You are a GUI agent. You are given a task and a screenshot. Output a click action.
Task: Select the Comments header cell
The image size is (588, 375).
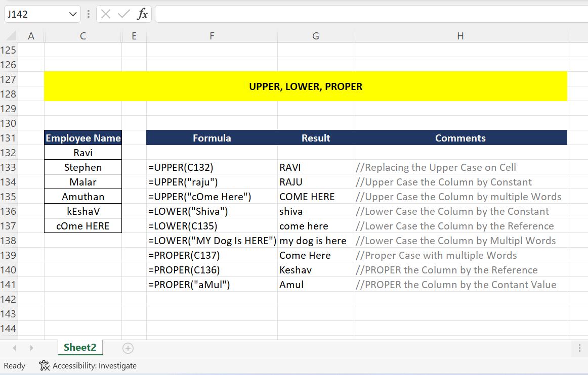(x=460, y=138)
